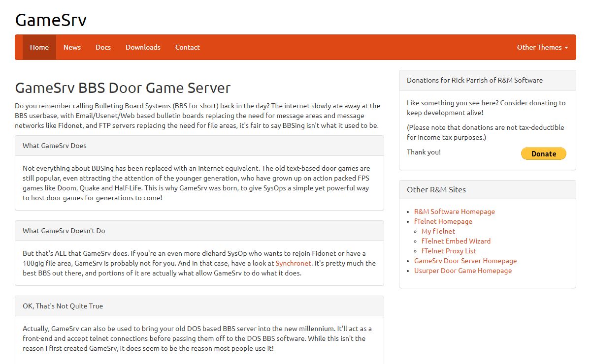Navigate to Downloads page
The image size is (591, 364).
tap(143, 47)
